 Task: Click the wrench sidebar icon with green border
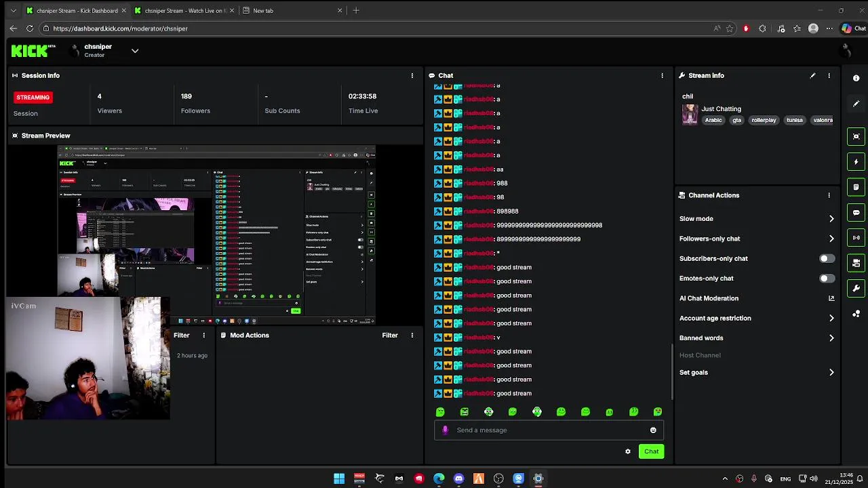[856, 288]
